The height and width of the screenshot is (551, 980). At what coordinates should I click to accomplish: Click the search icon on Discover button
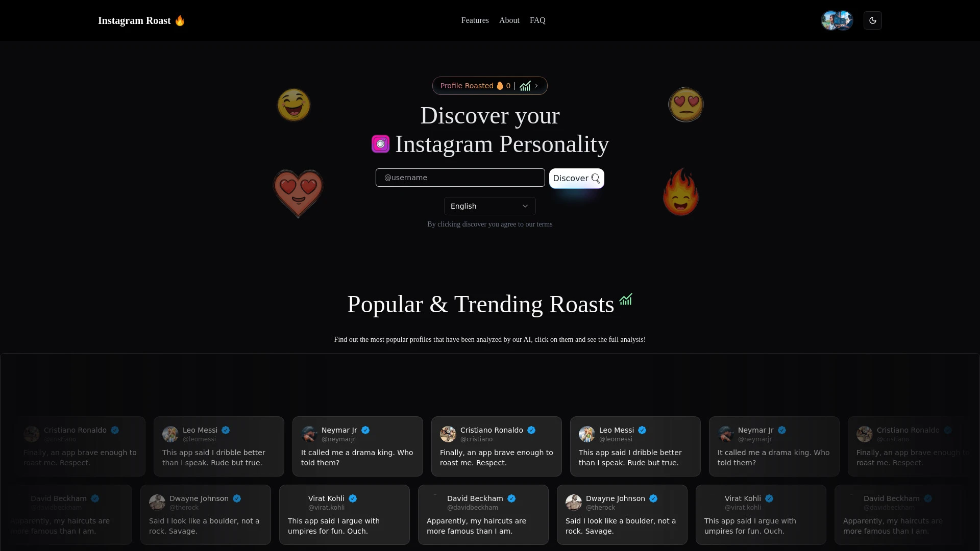click(594, 178)
